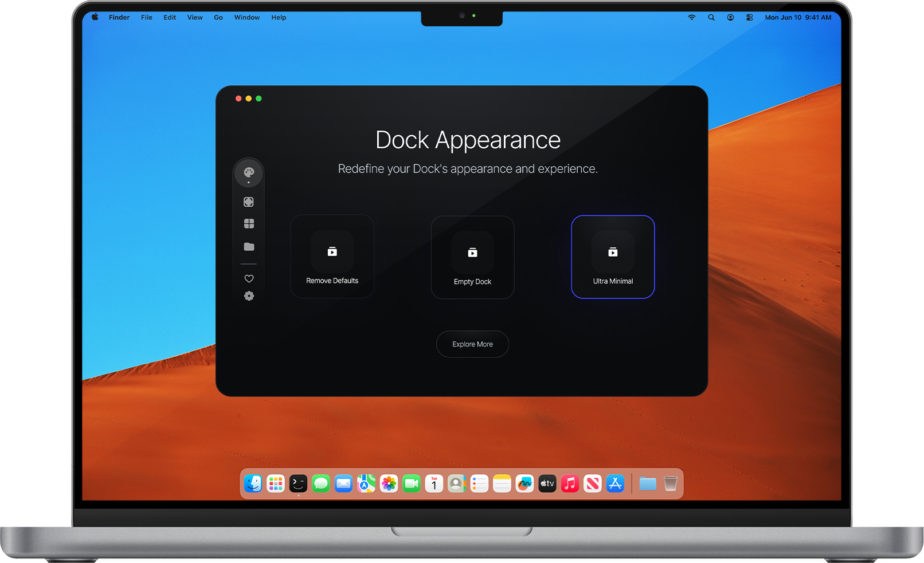Open the File menu
The width and height of the screenshot is (924, 563).
(x=147, y=18)
